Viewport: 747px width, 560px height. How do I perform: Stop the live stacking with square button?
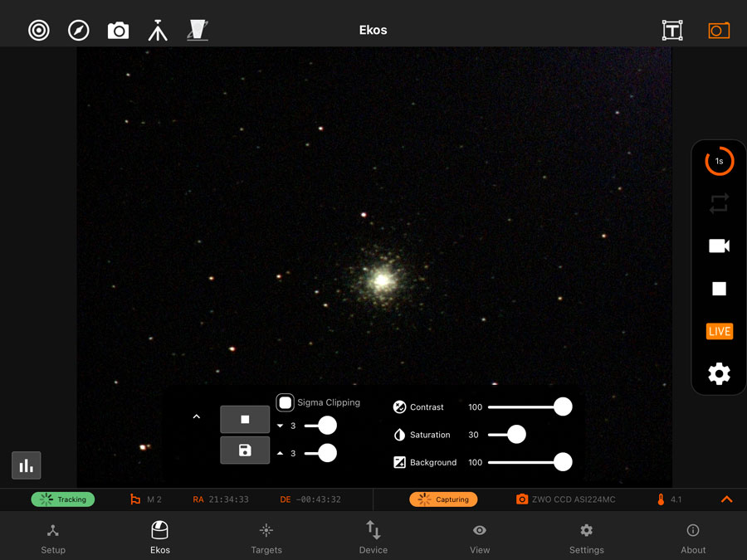245,419
